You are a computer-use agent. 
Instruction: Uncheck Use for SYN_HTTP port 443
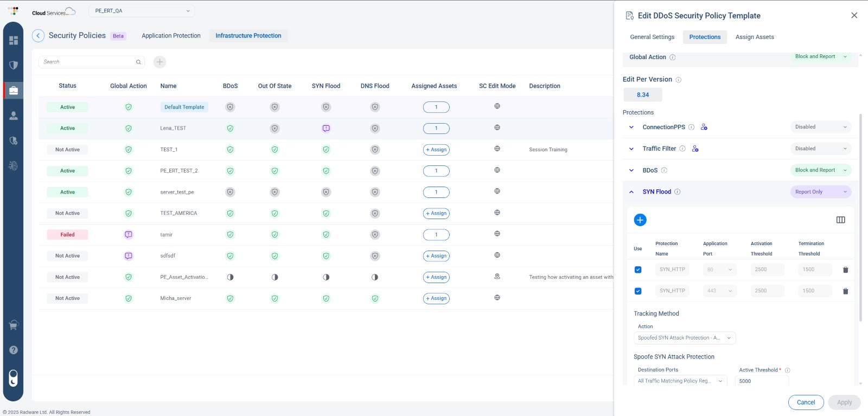click(638, 291)
